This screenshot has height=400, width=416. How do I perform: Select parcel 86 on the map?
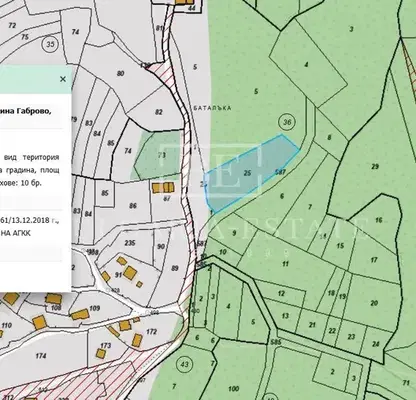(x=133, y=206)
